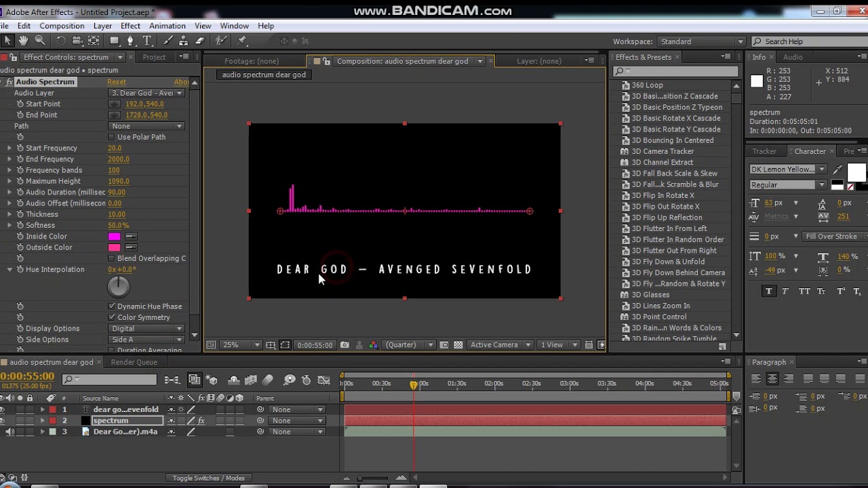868x488 pixels.
Task: Open the Active Camera view dropdown
Action: [501, 345]
